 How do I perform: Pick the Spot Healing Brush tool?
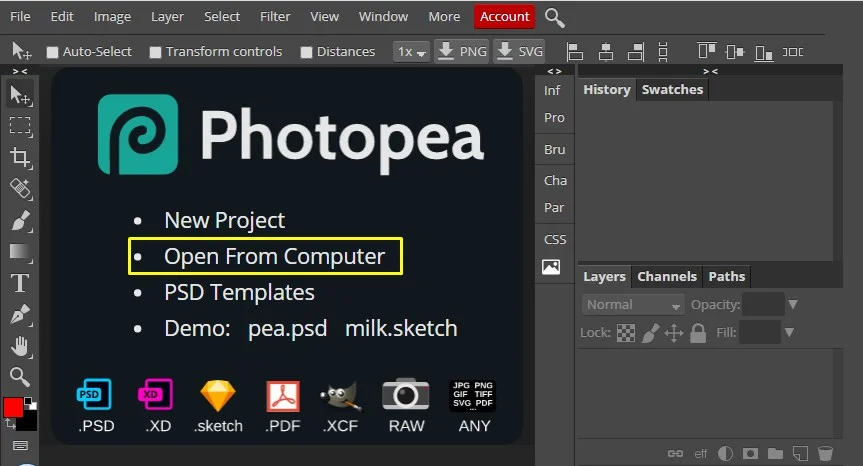point(20,189)
